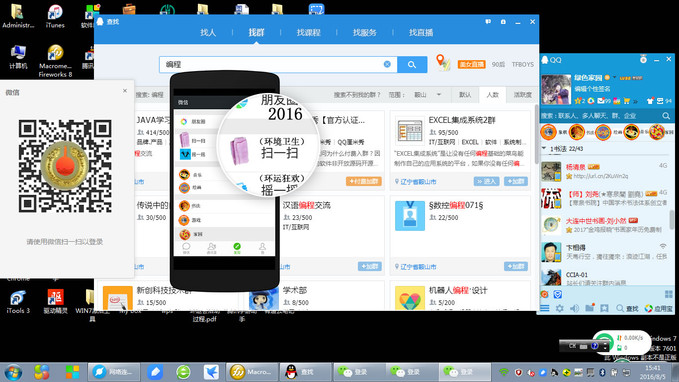The width and height of the screenshot is (679, 382).
Task: Sort results by 活跃度
Action: point(522,94)
